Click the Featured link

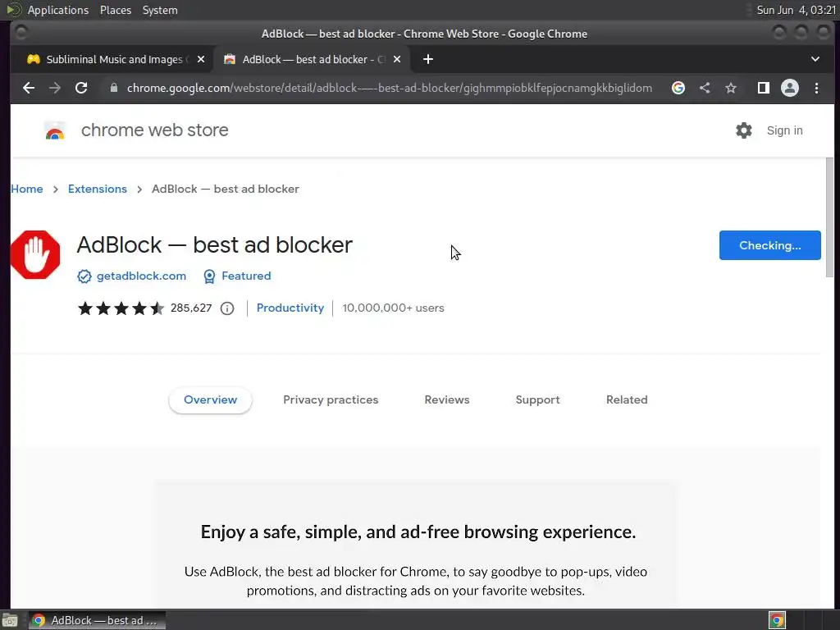[x=246, y=276]
